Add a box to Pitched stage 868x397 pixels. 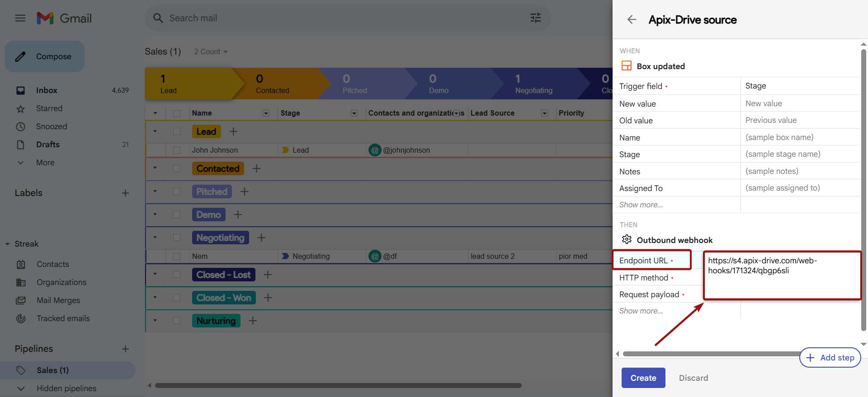coord(245,191)
